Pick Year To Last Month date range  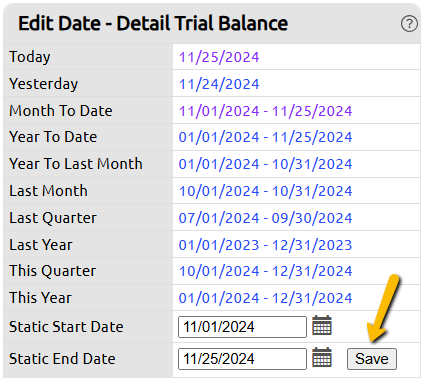[x=265, y=164]
